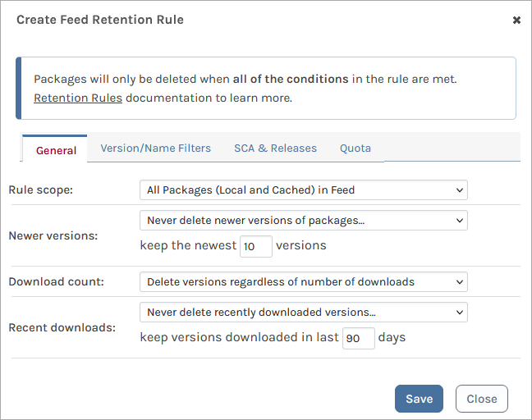The image size is (532, 420).
Task: Click the 'Newer versions:' label
Action: 53,235
